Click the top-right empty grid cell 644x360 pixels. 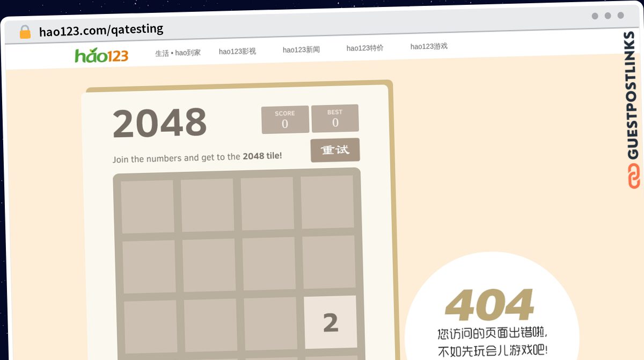pos(327,202)
